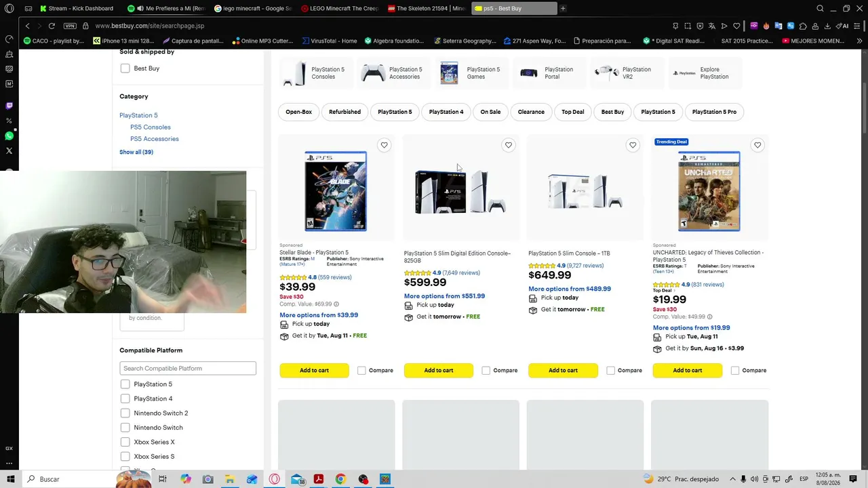Switch to LEGO Minecraft The Creeper tab
Image resolution: width=868 pixels, height=488 pixels.
(x=340, y=8)
